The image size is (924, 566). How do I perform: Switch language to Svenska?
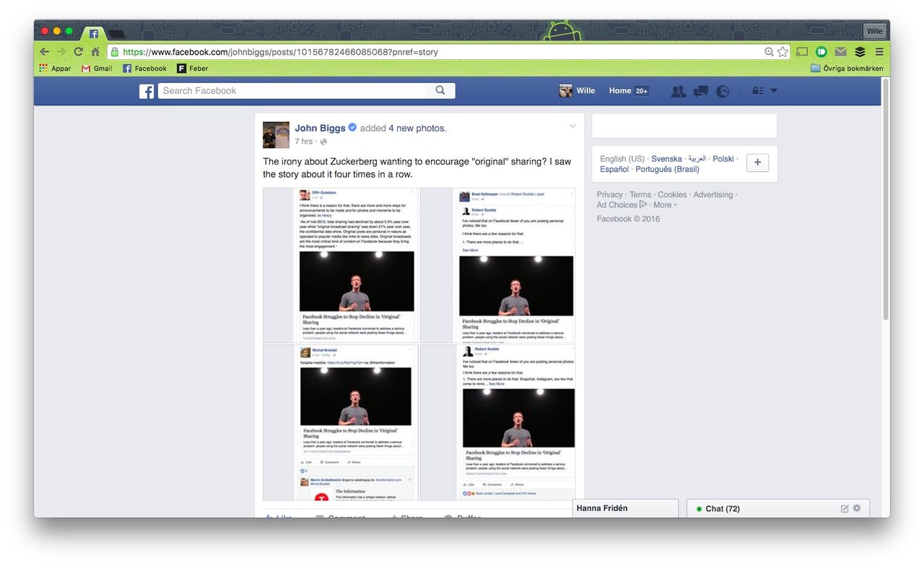(x=666, y=159)
